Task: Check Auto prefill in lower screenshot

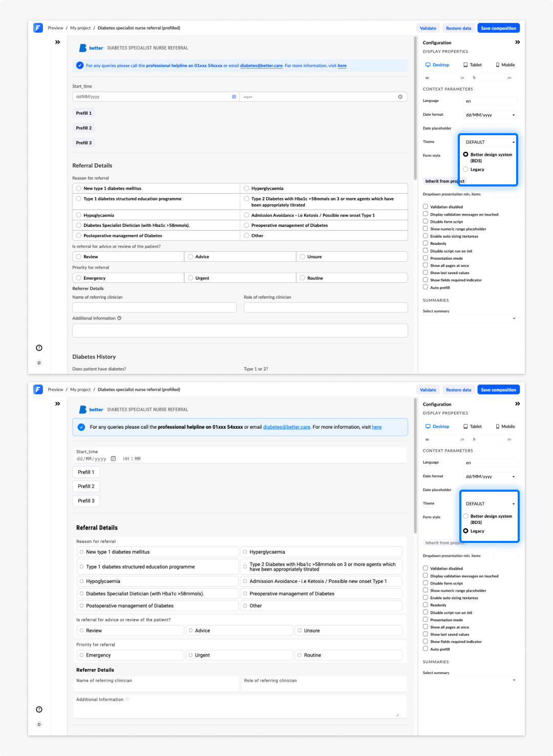Action: 426,649
